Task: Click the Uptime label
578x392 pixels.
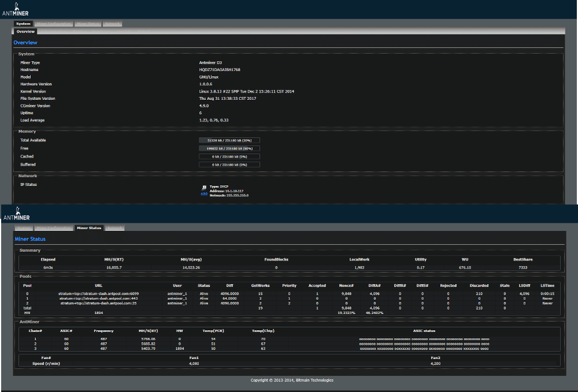Action: pyautogui.click(x=27, y=113)
